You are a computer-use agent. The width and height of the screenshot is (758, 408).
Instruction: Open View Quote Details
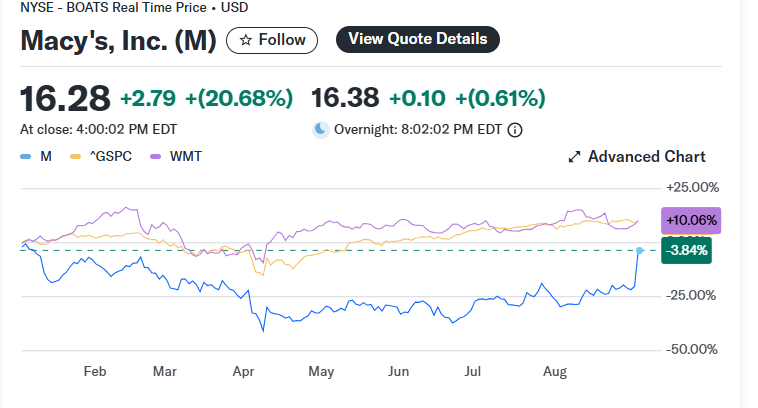(x=417, y=39)
